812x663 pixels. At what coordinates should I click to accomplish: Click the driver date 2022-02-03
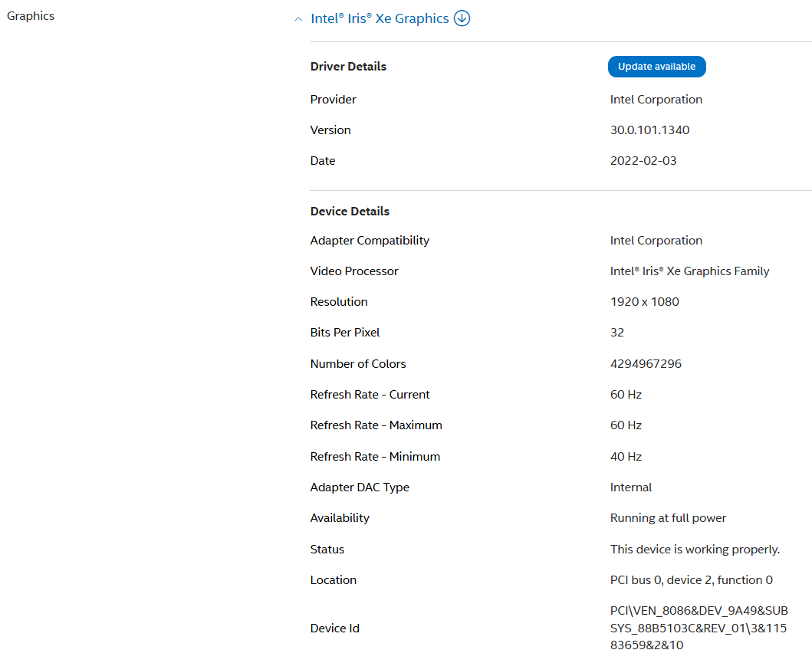coord(643,161)
